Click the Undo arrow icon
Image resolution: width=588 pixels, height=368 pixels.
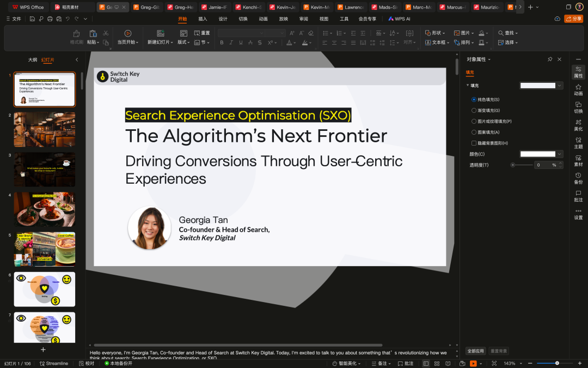click(68, 19)
